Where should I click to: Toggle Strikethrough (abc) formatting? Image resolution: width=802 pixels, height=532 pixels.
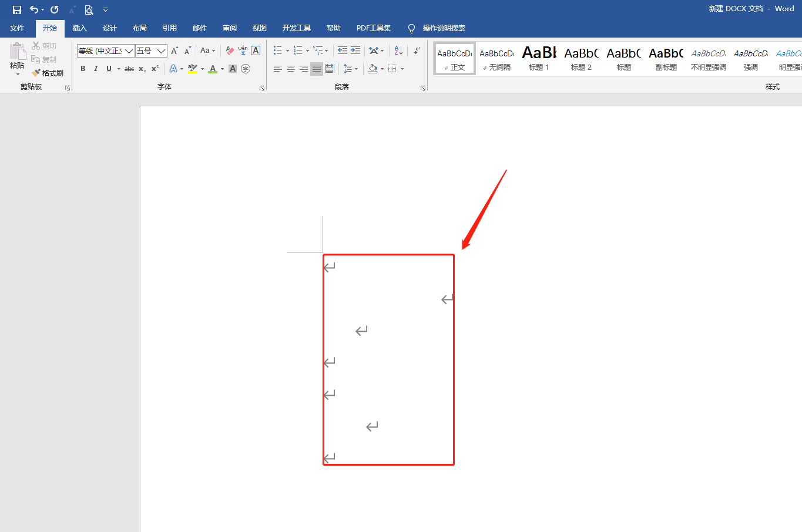pos(129,69)
